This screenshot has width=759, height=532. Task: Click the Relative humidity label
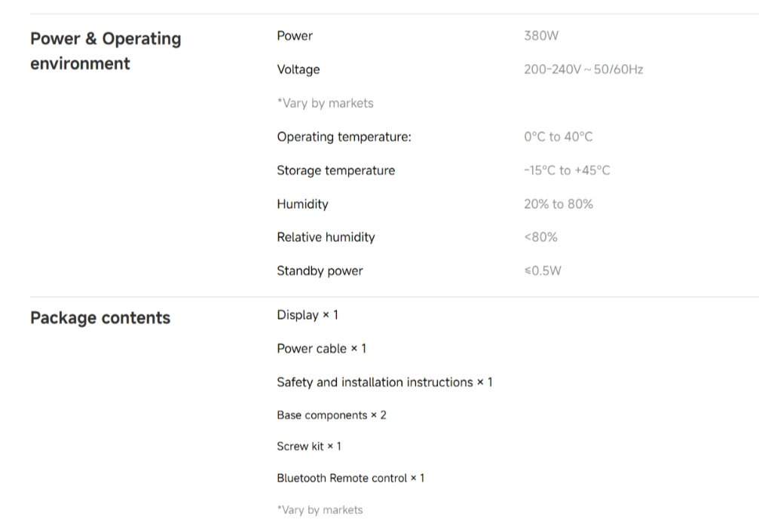coord(326,237)
